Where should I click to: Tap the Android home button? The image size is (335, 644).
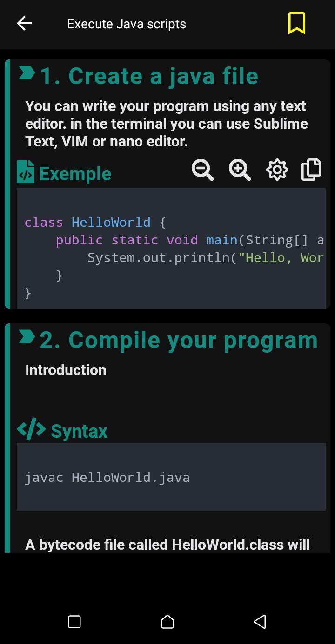tap(167, 622)
